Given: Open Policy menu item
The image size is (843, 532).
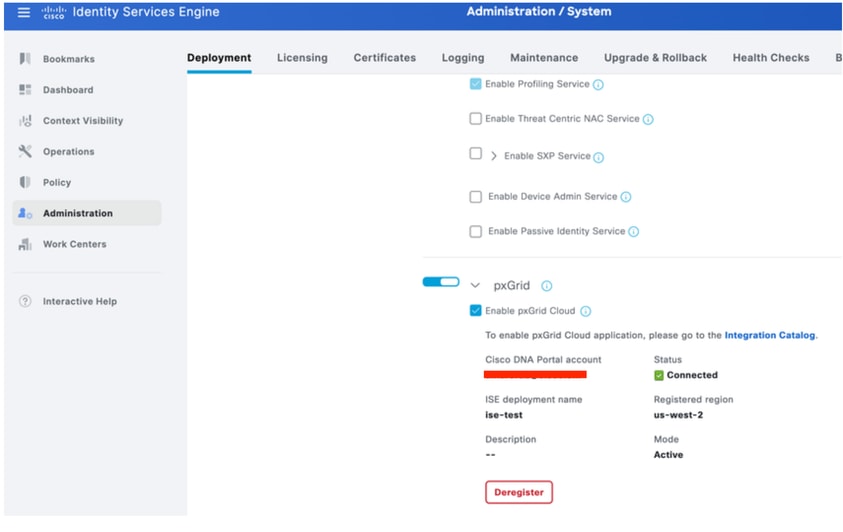Looking at the screenshot, I should point(57,183).
